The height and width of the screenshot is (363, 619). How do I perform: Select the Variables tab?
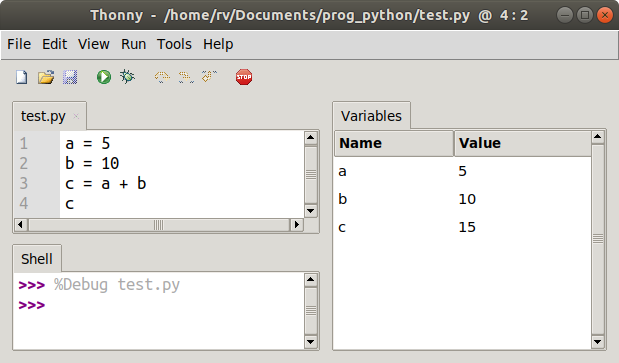coord(371,116)
